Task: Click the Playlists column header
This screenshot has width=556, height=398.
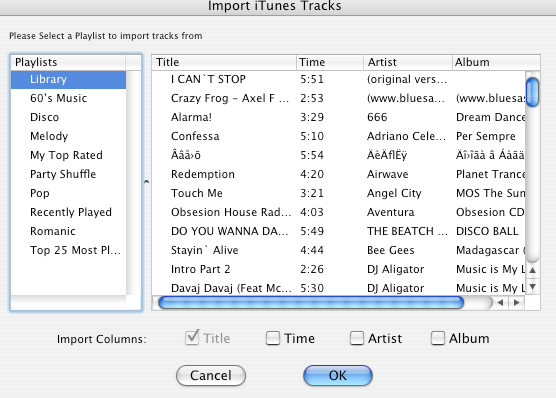Action: coord(68,62)
